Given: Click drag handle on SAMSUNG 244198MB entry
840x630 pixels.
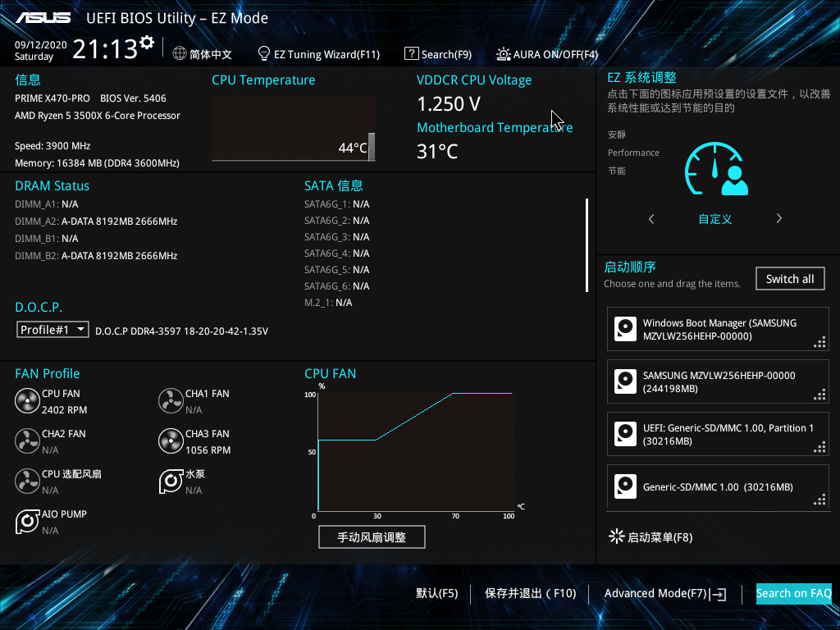Looking at the screenshot, I should [819, 395].
